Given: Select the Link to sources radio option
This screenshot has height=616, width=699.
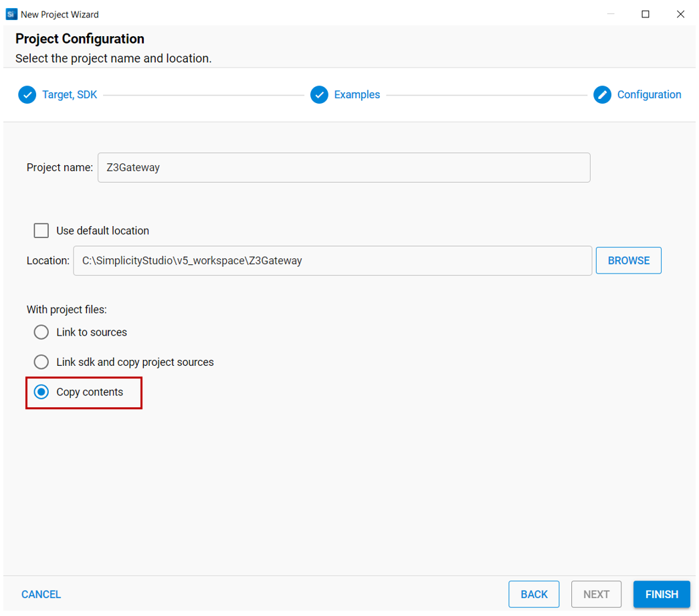Looking at the screenshot, I should [41, 332].
